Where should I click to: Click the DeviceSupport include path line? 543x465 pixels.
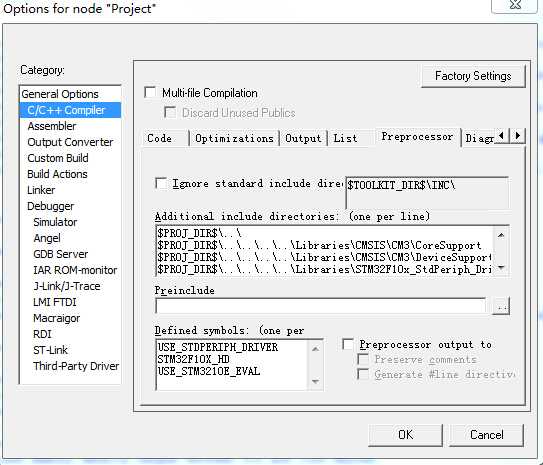point(324,257)
